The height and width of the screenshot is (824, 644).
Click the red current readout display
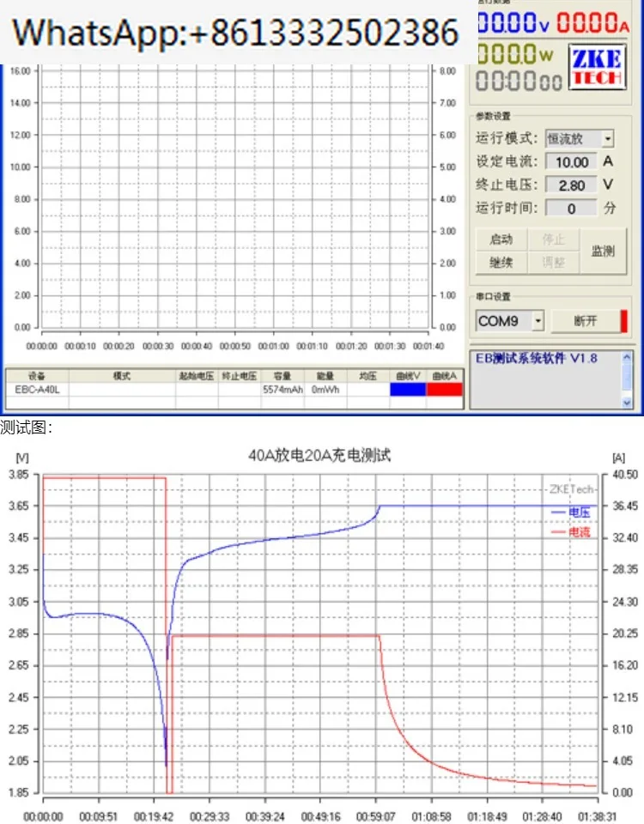(x=593, y=22)
